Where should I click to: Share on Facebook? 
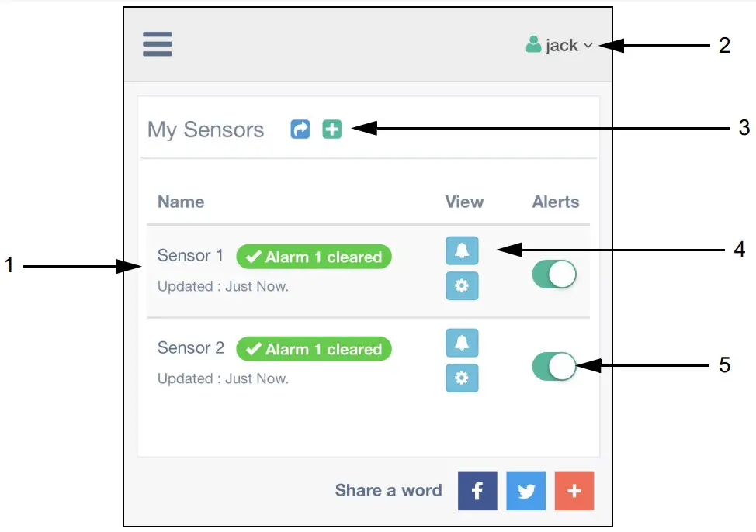tap(477, 491)
